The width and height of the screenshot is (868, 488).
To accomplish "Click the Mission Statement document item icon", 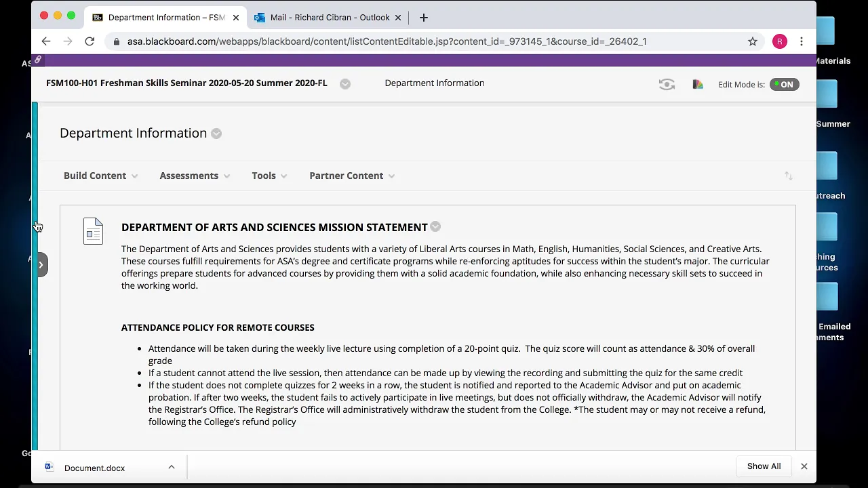I will click(93, 231).
